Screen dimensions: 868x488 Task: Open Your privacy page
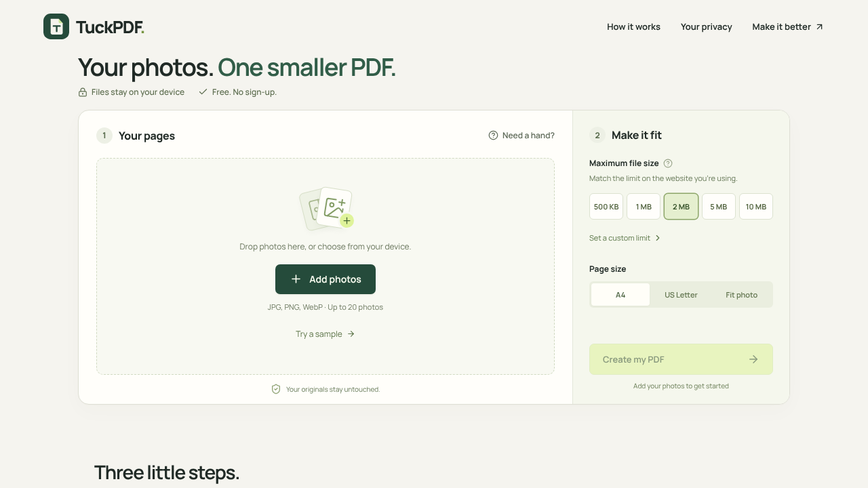pyautogui.click(x=707, y=27)
